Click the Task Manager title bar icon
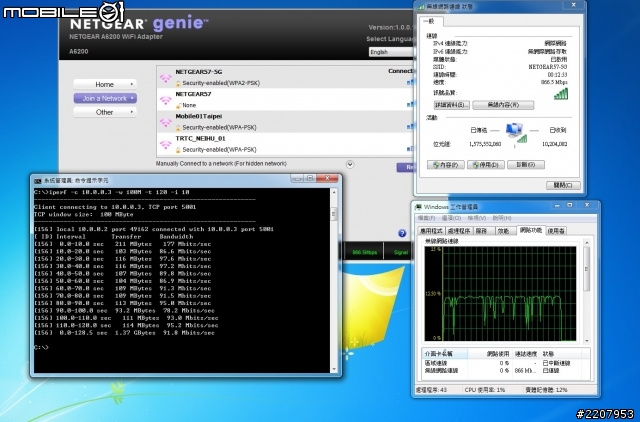The width and height of the screenshot is (640, 422). pyautogui.click(x=418, y=207)
